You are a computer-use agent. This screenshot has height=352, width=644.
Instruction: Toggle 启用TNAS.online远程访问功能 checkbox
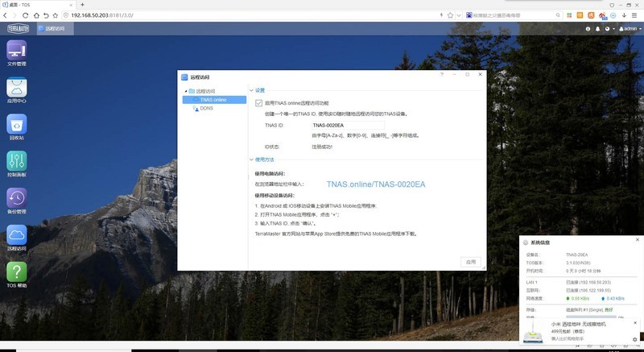pyautogui.click(x=258, y=103)
